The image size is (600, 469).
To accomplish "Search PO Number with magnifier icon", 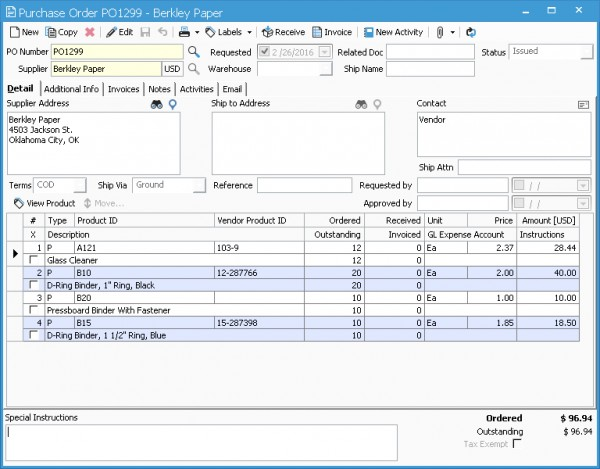I will click(194, 52).
